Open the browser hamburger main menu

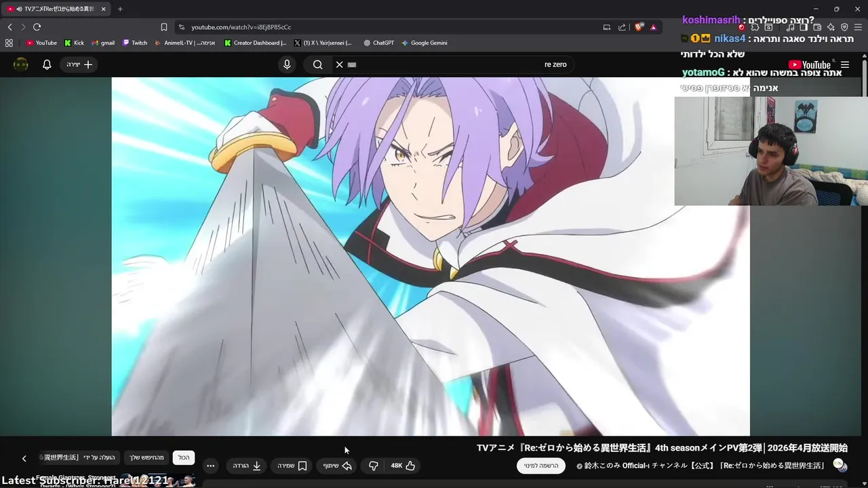(858, 27)
